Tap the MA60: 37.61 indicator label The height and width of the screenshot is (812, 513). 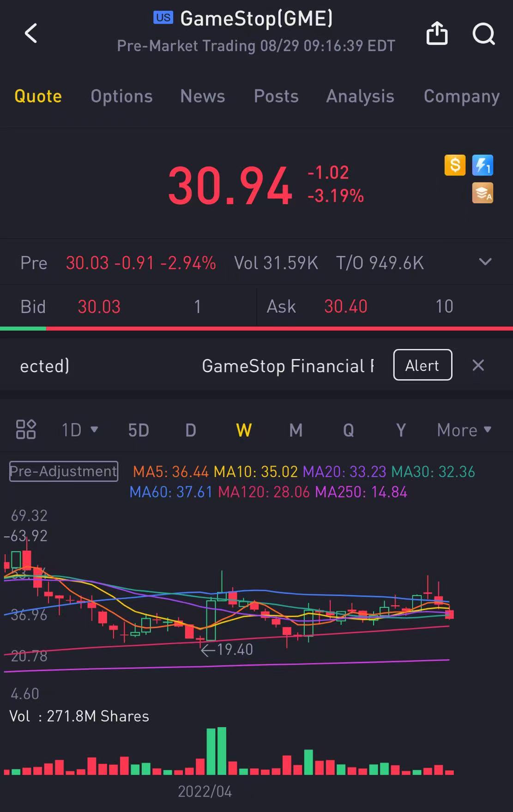pos(171,492)
